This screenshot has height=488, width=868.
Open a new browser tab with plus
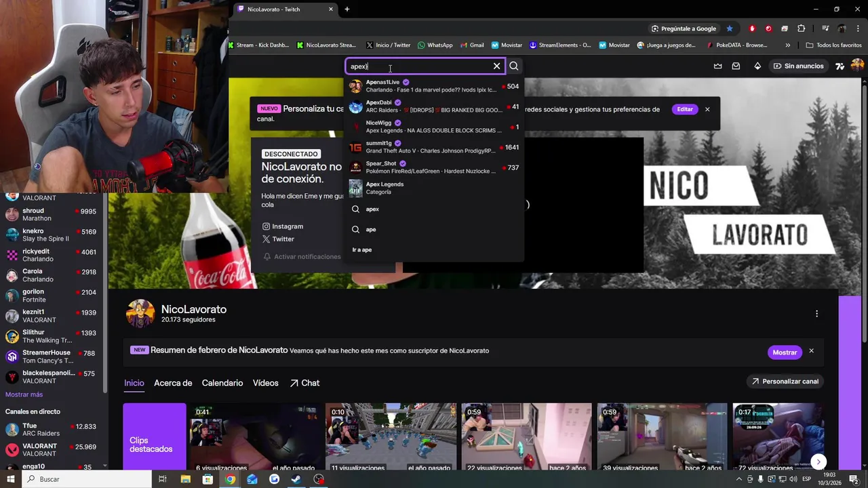coord(347,9)
